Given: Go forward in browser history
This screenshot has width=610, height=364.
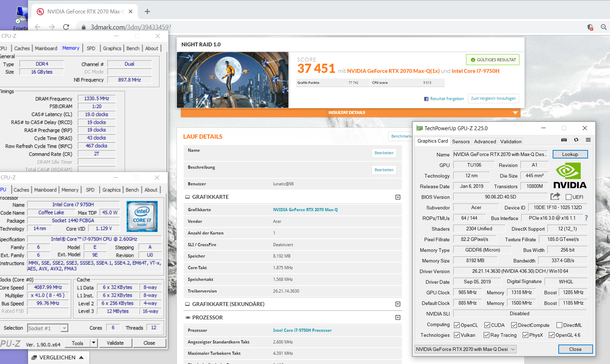Looking at the screenshot, I should 52,27.
